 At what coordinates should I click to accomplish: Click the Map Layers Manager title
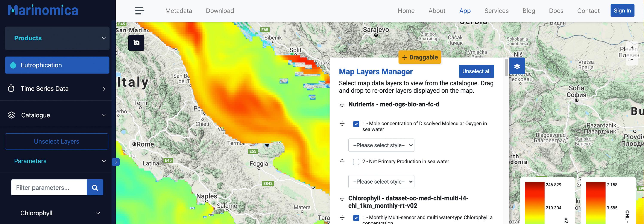coord(375,72)
